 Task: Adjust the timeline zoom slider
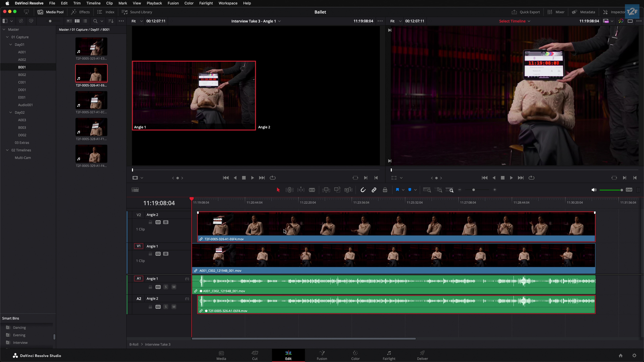coord(474,190)
